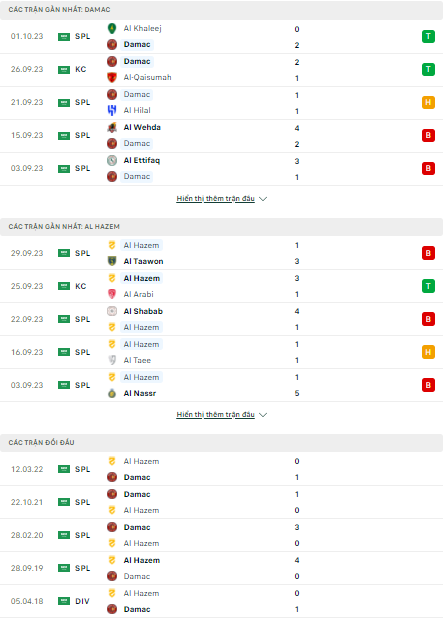Click the Al-Qaisumah team logo
The image size is (446, 623).
[x=112, y=77]
